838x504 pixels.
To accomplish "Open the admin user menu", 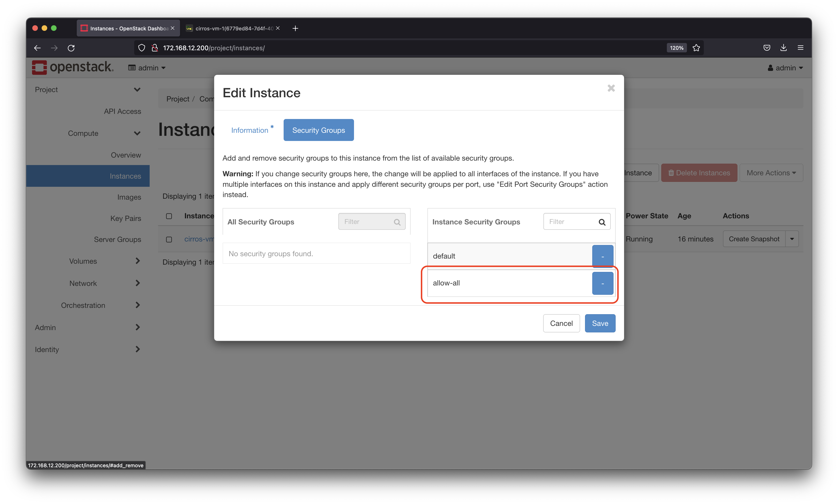I will pyautogui.click(x=785, y=68).
